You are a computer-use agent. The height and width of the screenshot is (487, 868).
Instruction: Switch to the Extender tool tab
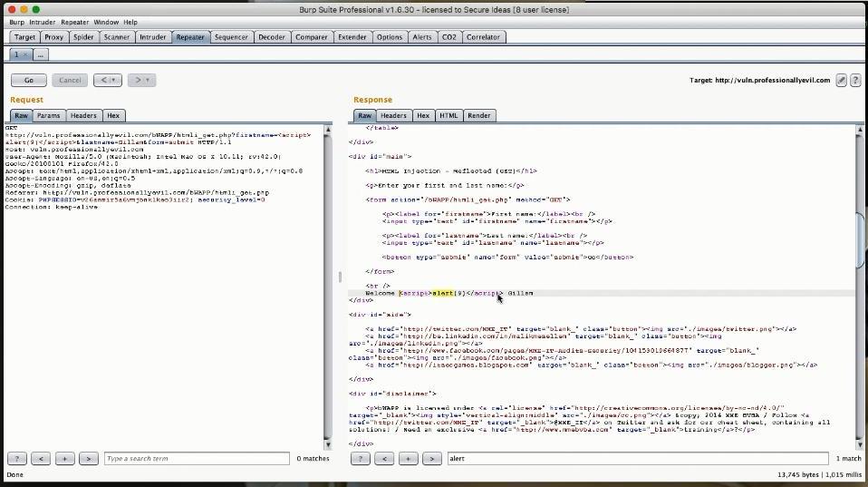pyautogui.click(x=352, y=37)
